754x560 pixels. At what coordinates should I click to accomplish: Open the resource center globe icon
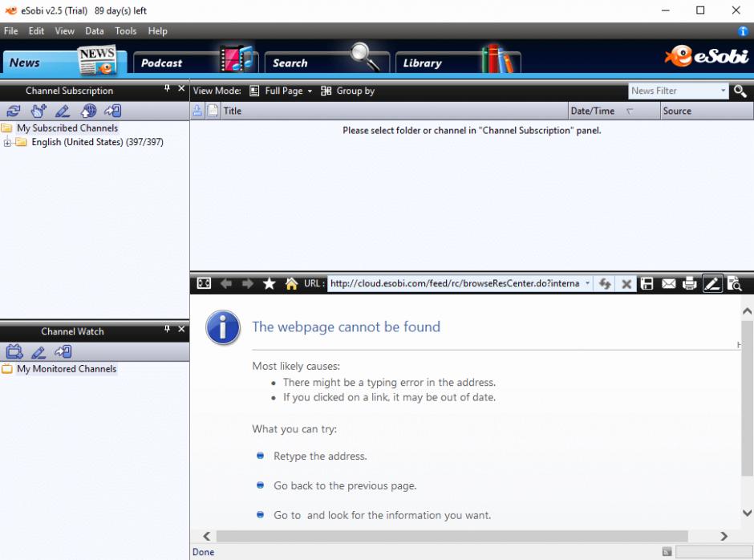(x=88, y=112)
